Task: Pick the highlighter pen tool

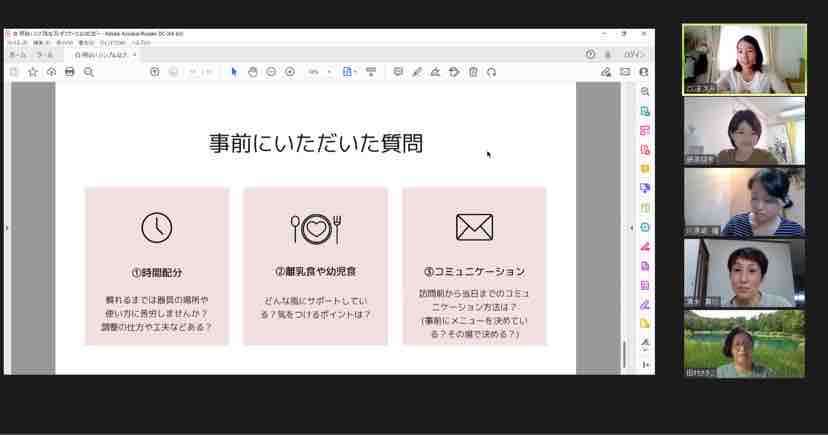Action: coord(417,72)
